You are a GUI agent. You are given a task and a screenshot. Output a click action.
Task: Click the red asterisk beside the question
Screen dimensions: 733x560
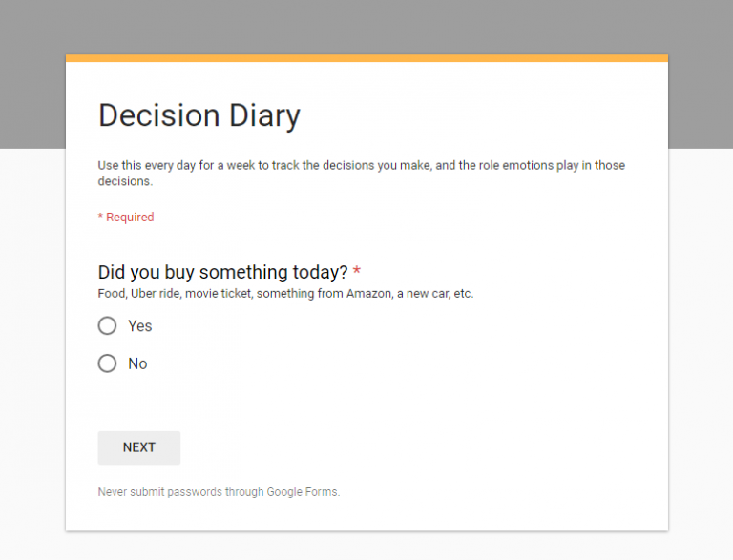click(357, 270)
